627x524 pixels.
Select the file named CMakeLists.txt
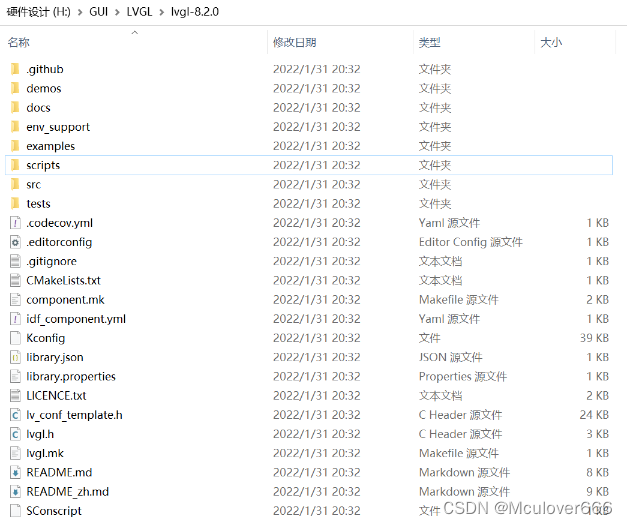[x=63, y=280]
